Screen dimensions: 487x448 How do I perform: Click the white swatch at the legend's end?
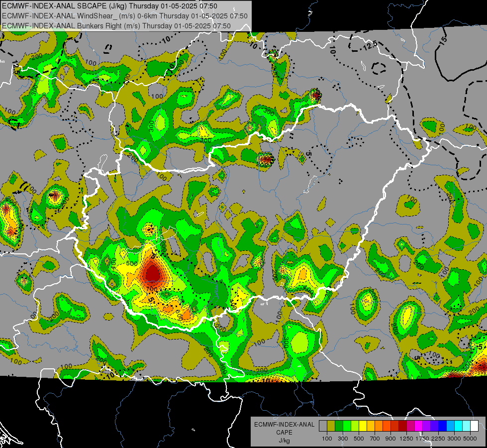click(475, 426)
